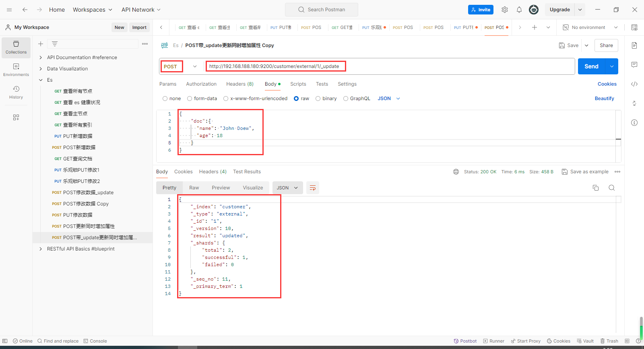Open the Comments icon in right sidebar
This screenshot has width=644, height=349.
(634, 65)
